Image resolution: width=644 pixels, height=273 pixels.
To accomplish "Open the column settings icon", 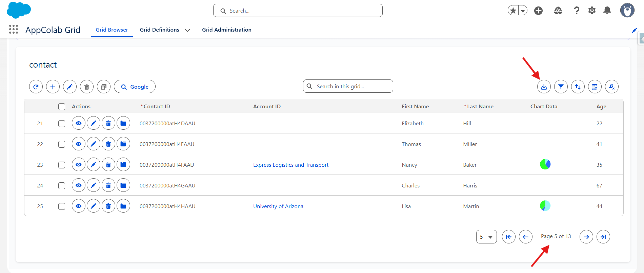I will coord(595,87).
